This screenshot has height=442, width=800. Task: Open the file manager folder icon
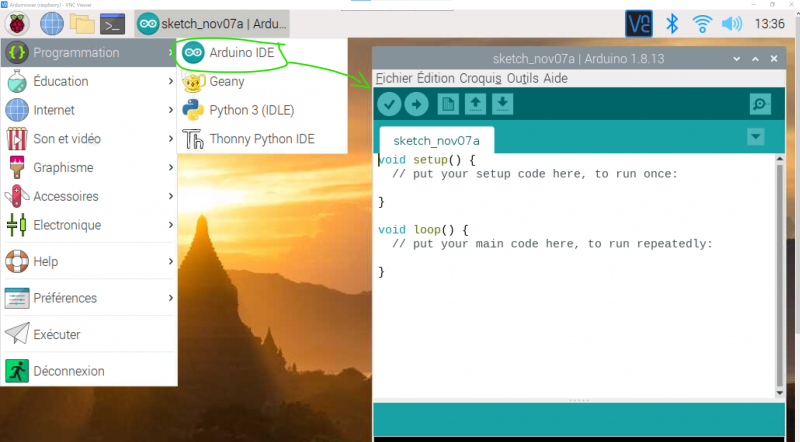point(82,24)
